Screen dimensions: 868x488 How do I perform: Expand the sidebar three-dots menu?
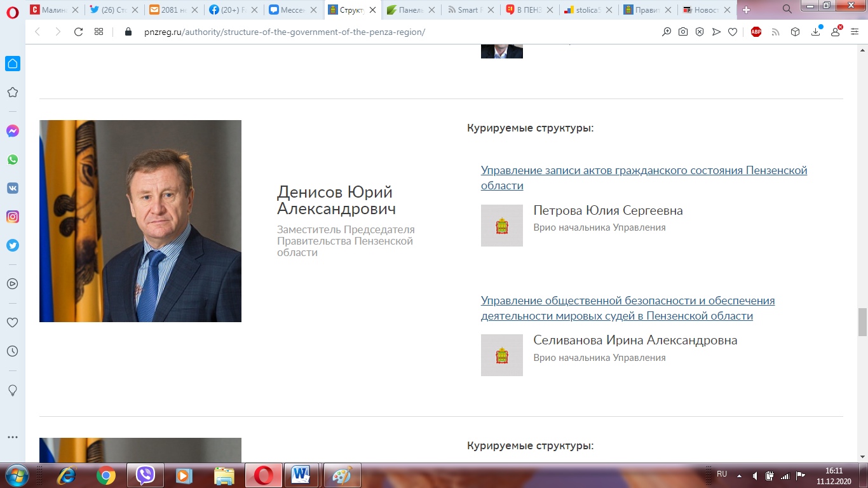tap(12, 437)
